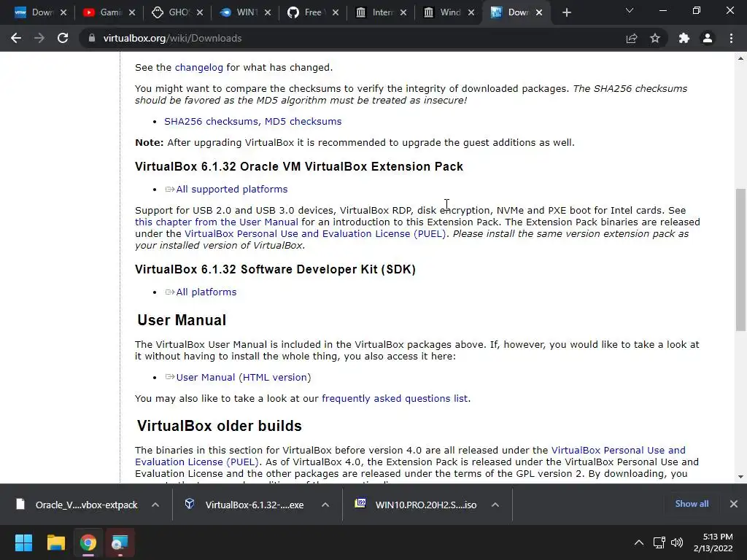Open 'this chapter from the User Manual' link
The width and height of the screenshot is (747, 560).
pos(216,222)
